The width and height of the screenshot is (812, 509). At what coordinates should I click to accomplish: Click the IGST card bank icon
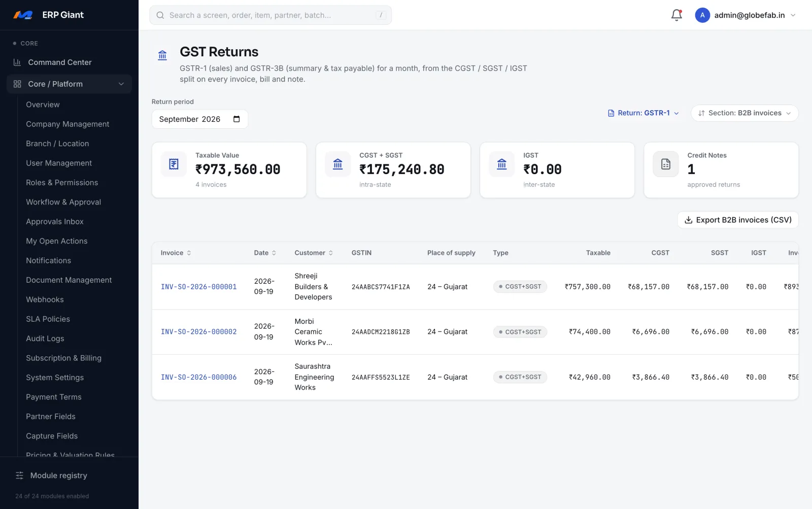point(501,164)
